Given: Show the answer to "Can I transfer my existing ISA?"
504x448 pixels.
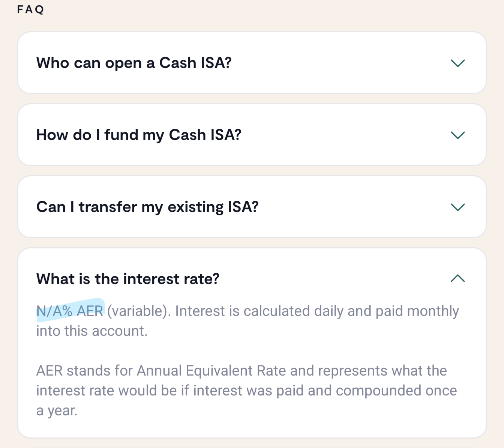Looking at the screenshot, I should 147,207.
